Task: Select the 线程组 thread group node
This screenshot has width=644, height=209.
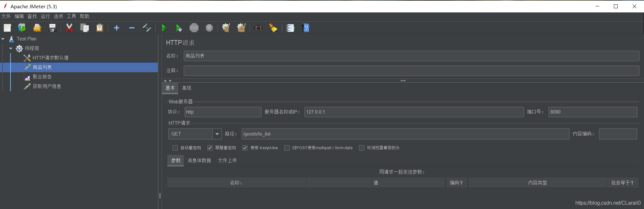Action: pos(32,48)
